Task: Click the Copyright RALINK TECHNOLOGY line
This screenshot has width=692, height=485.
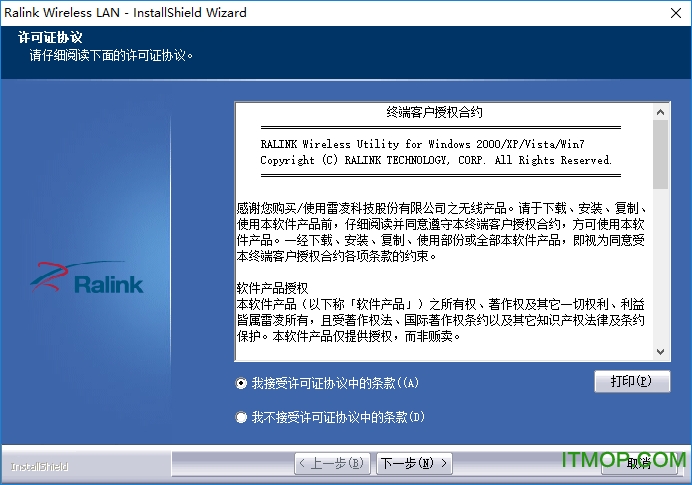Action: [436, 160]
